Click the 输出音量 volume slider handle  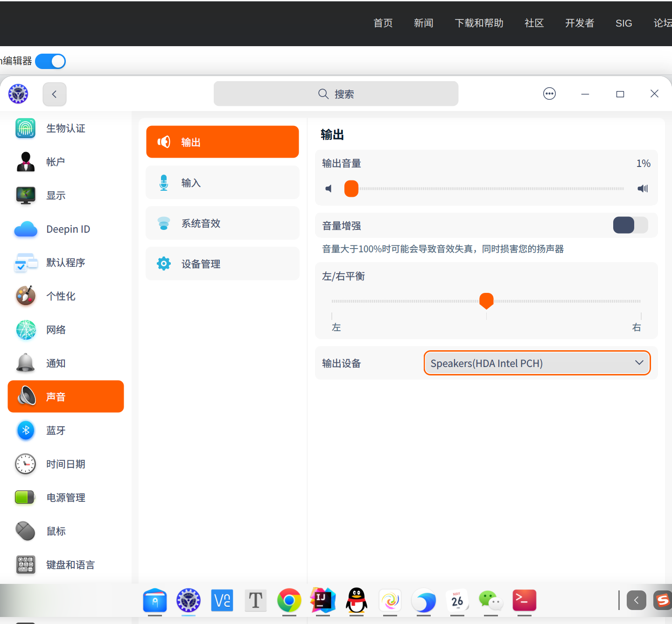[x=351, y=188]
